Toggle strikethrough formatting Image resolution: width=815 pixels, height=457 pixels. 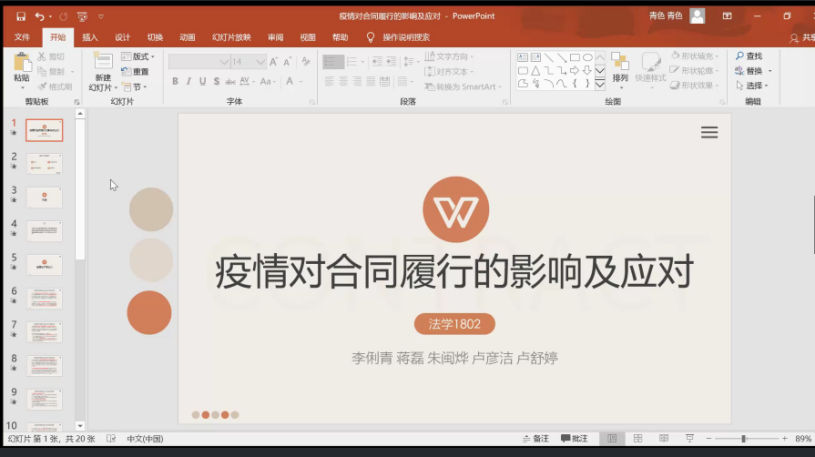[230, 81]
